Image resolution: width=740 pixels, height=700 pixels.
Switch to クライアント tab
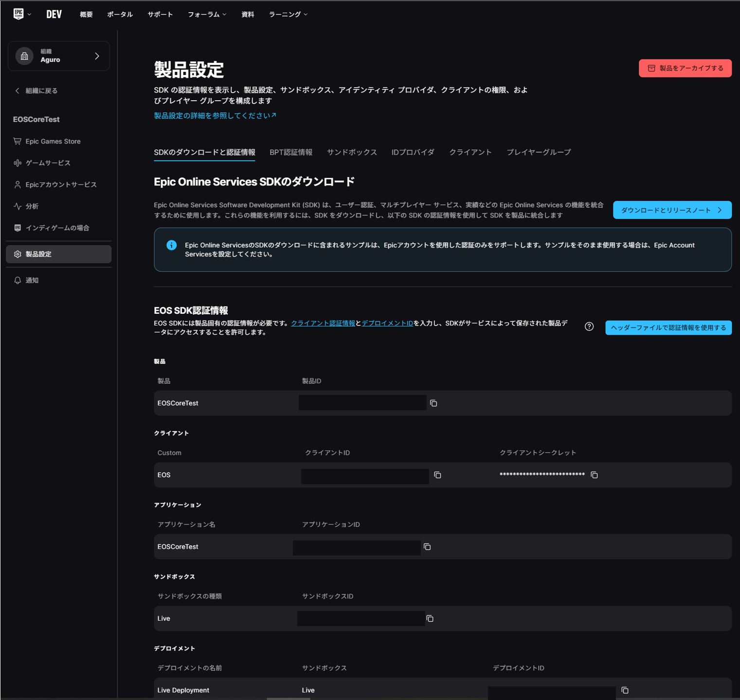[x=470, y=152]
